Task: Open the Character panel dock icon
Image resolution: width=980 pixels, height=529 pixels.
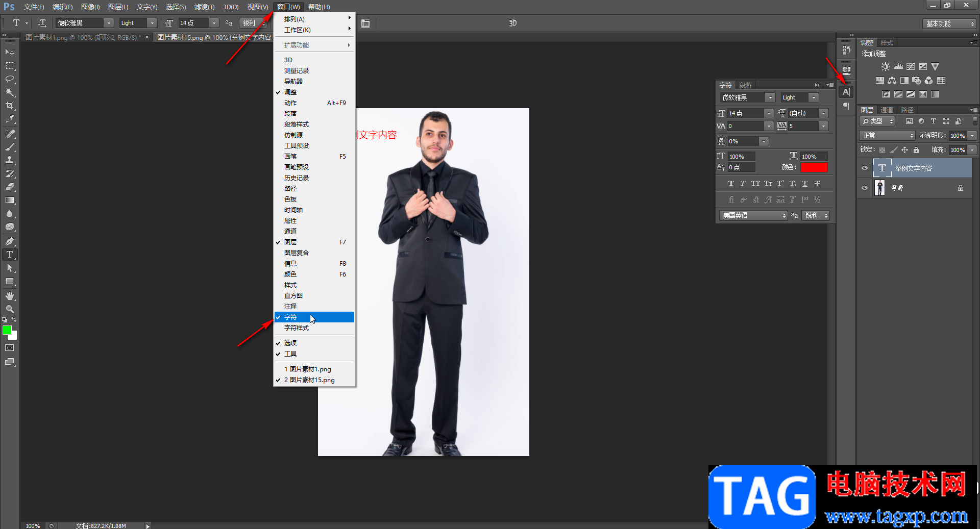Action: [846, 92]
